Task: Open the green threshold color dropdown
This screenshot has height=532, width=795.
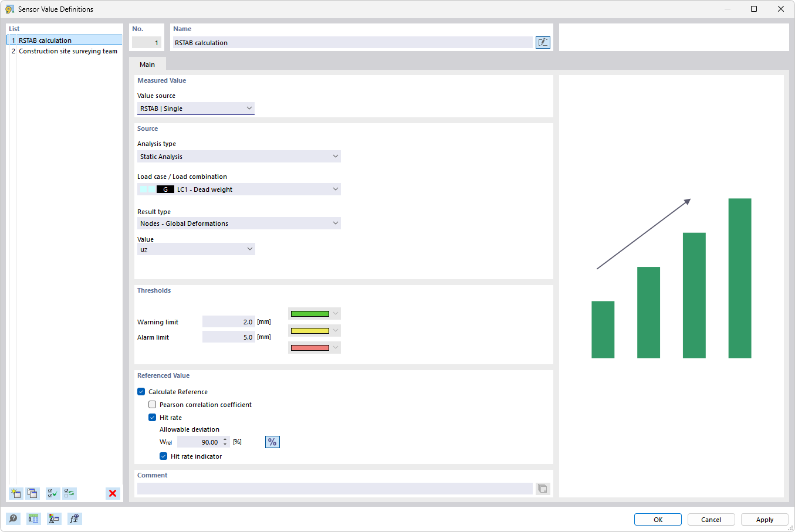Action: click(x=314, y=314)
